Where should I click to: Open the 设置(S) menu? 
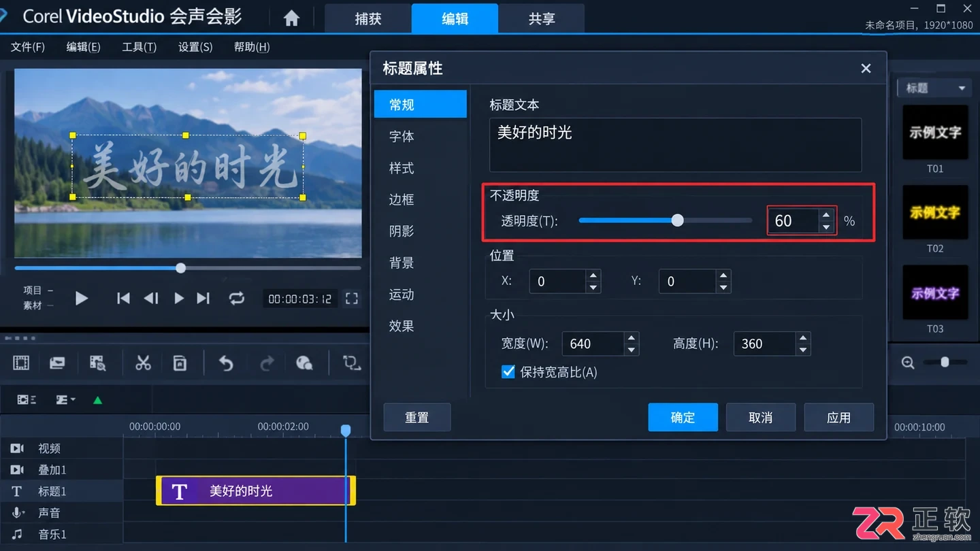[x=195, y=47]
